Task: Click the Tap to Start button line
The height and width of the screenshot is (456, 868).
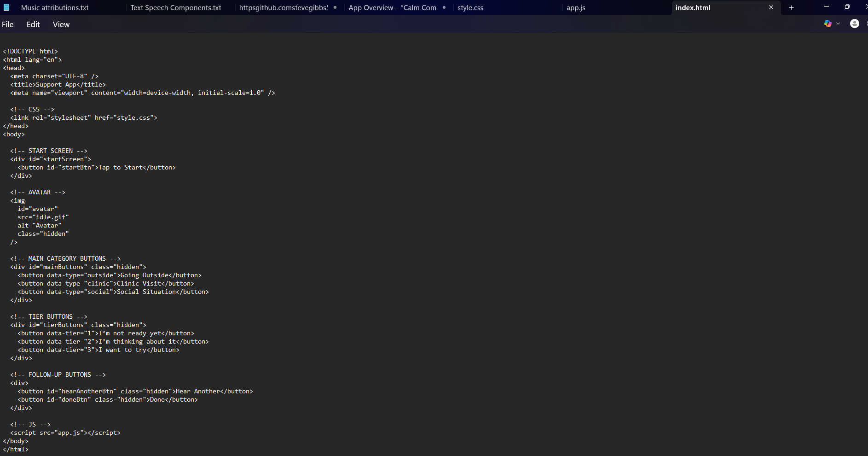Action: 97,167
